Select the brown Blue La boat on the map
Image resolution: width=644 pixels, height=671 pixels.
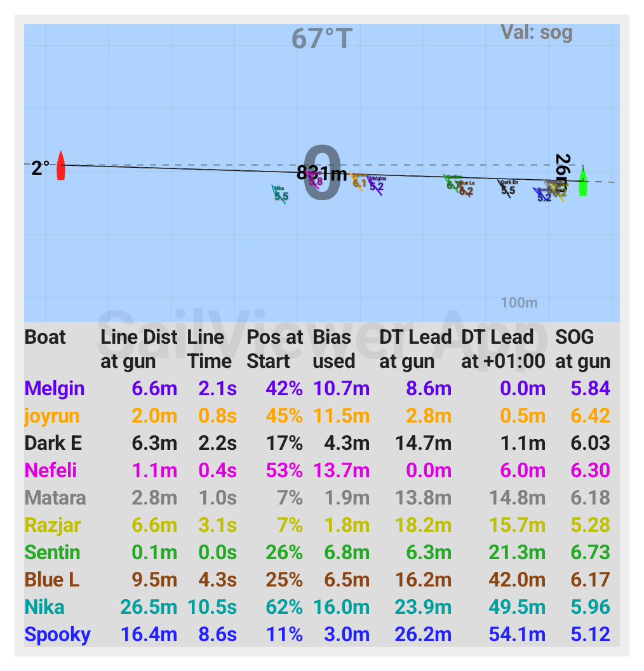(466, 189)
